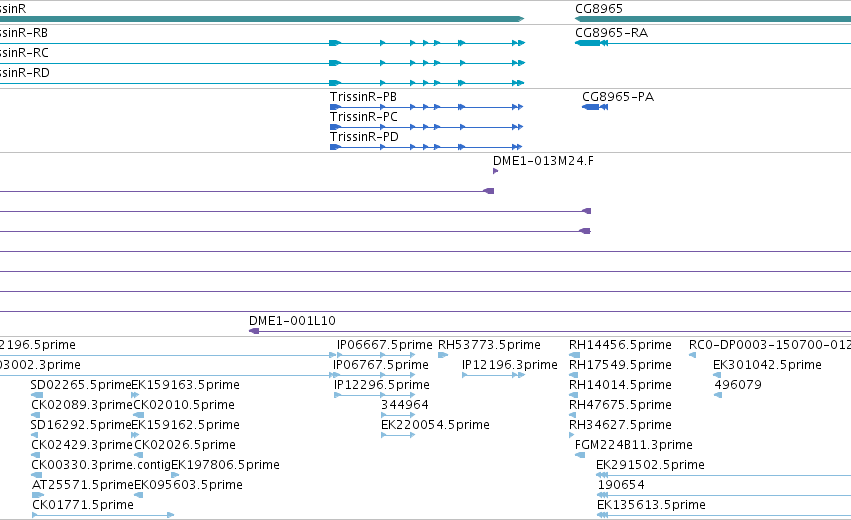Viewport: 851px width, 520px height.
Task: Open the RH47675.5prime EST label
Action: [620, 405]
